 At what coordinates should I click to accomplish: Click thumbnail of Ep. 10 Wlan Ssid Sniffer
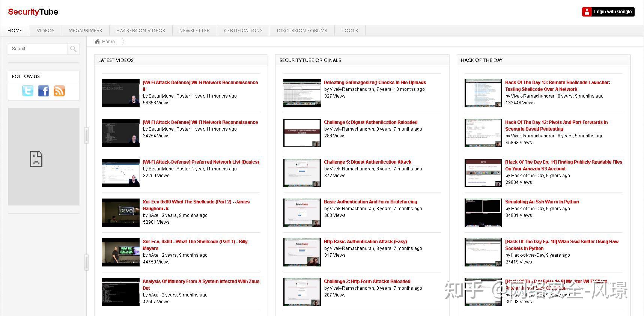coord(483,252)
